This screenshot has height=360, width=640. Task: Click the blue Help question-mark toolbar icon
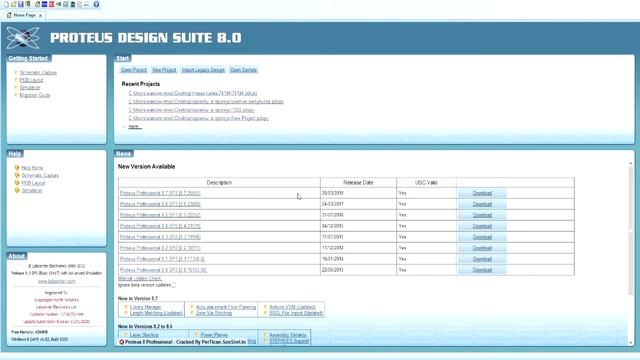point(96,4)
